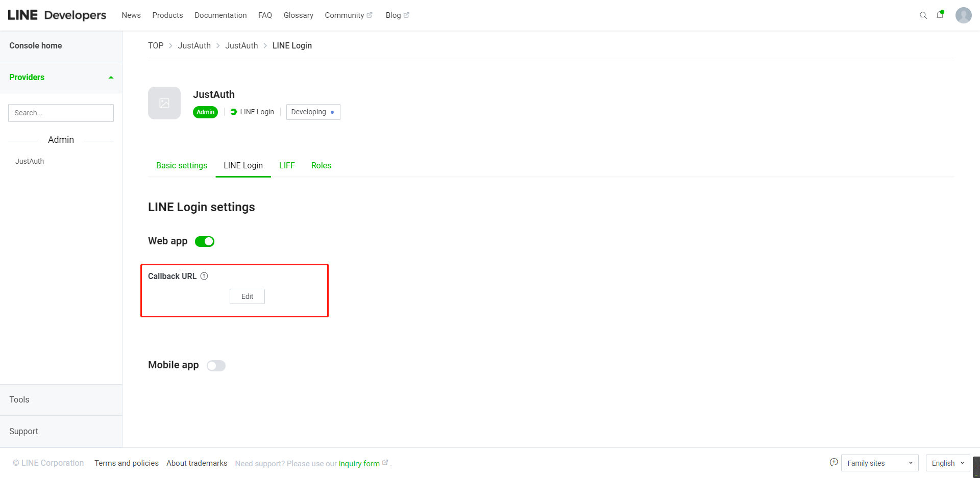
Task: Click the feedback smiley icon in footer
Action: point(834,462)
